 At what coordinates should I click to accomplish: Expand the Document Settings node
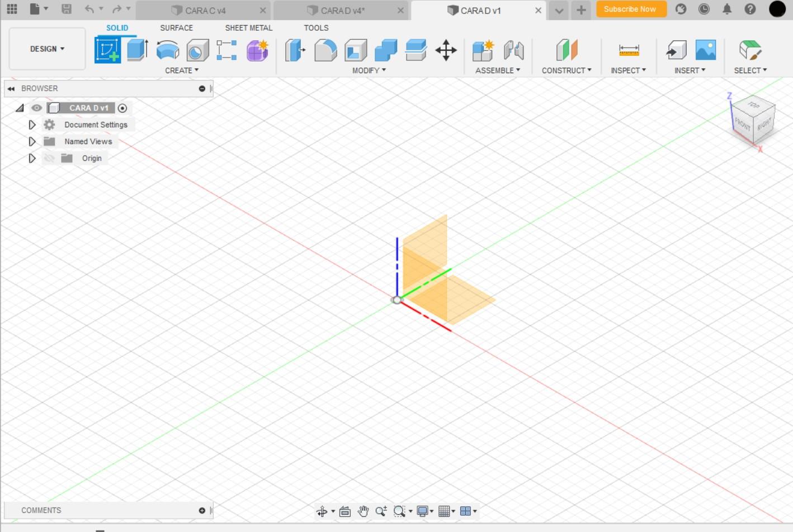[32, 125]
